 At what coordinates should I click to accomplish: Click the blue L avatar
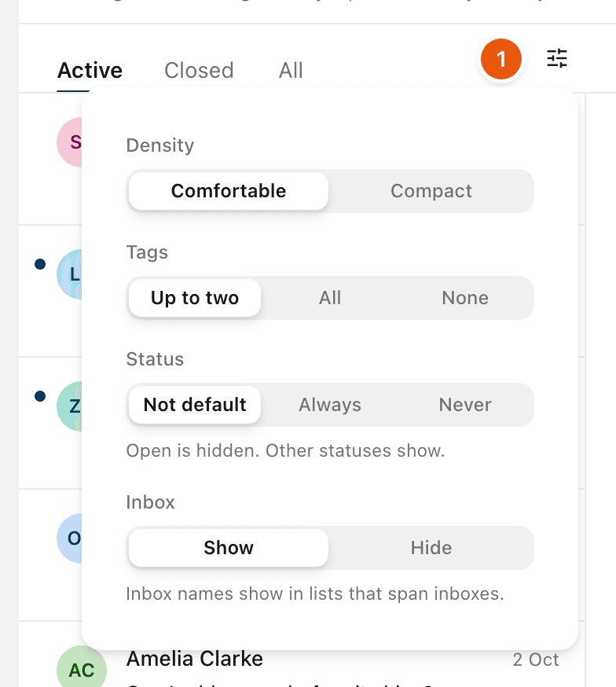click(x=70, y=274)
